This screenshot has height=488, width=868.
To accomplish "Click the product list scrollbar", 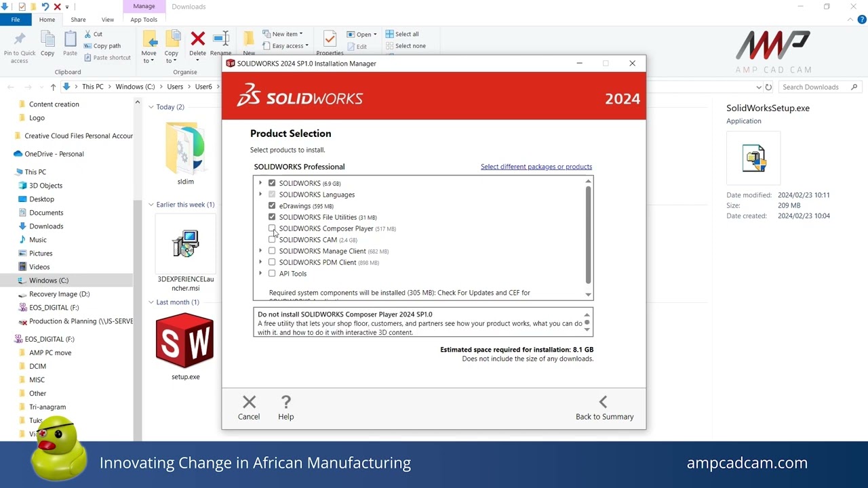I will point(588,234).
